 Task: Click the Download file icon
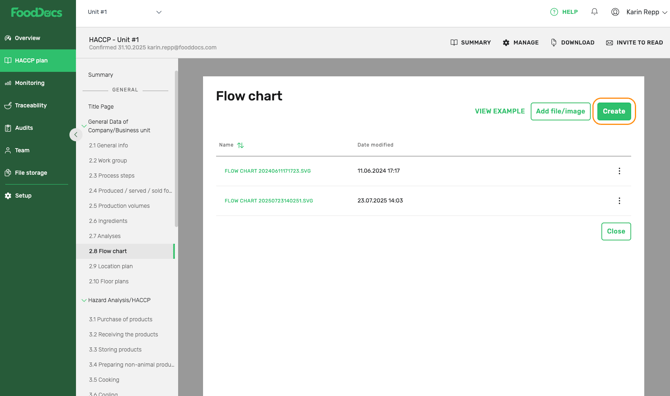click(x=554, y=42)
